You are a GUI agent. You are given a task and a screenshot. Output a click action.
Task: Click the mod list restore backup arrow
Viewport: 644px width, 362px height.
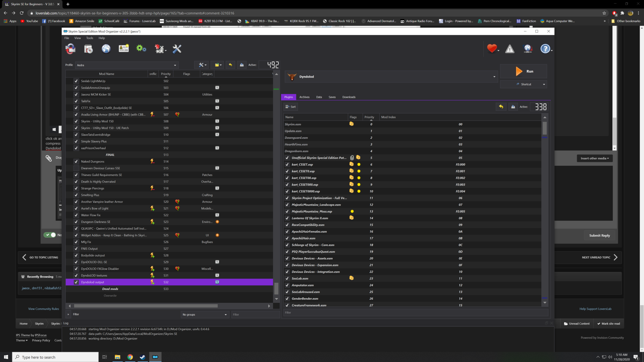point(230,65)
